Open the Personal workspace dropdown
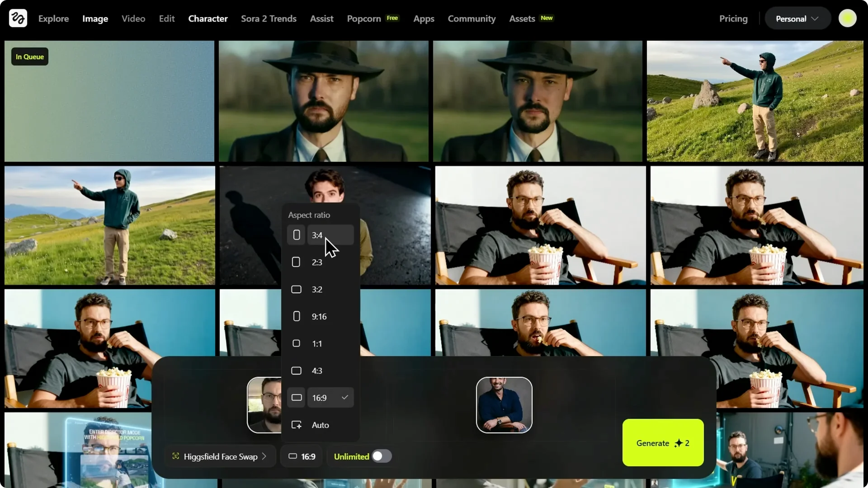868x488 pixels. tap(797, 18)
